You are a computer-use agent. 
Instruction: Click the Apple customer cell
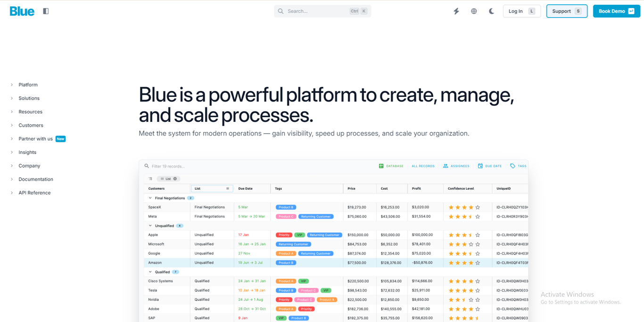pos(153,235)
